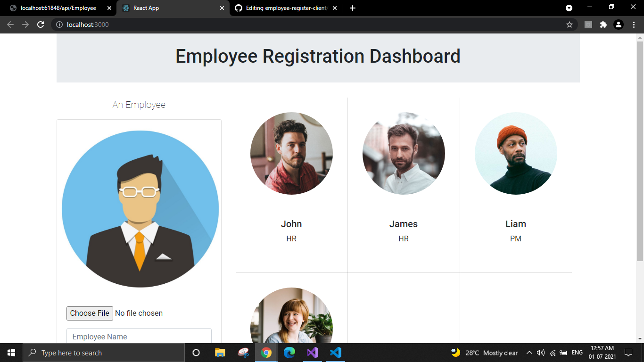Screen dimensions: 644x362
Task: Open Action Center from the system tray
Action: (x=629, y=353)
